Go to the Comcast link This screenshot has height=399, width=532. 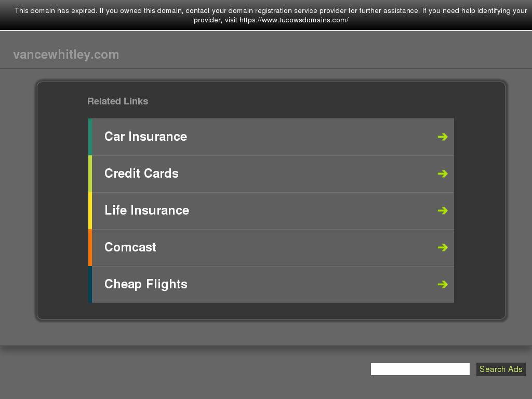tap(130, 247)
